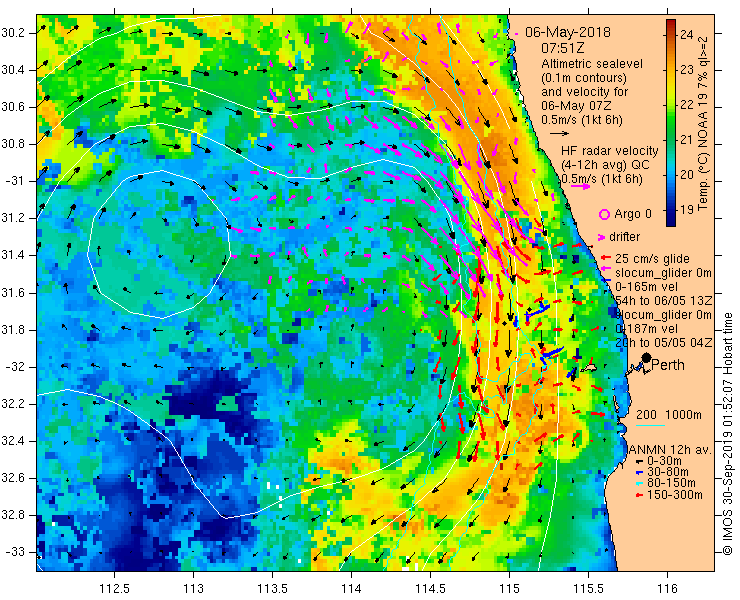
Task: Click the 54h to 06/05 13Z text
Action: [664, 301]
